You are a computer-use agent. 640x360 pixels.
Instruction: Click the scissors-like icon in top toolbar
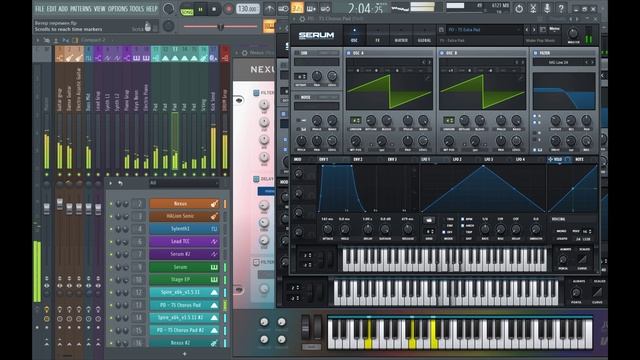[x=533, y=8]
